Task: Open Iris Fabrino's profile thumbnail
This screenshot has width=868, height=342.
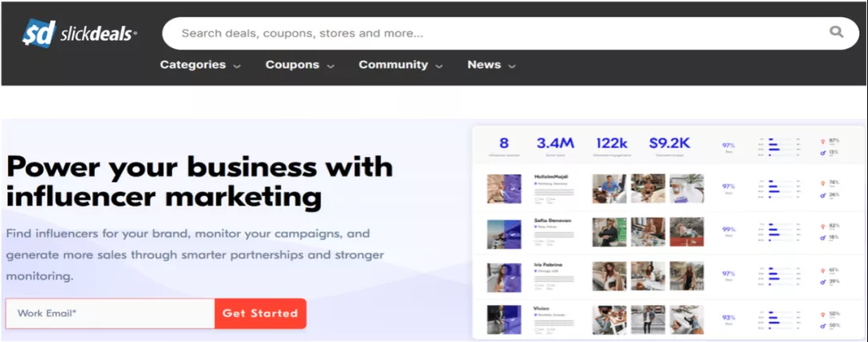Action: (505, 276)
